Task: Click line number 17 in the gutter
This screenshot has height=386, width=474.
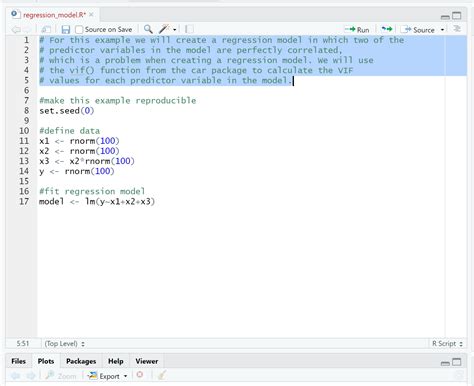Action: pos(24,201)
